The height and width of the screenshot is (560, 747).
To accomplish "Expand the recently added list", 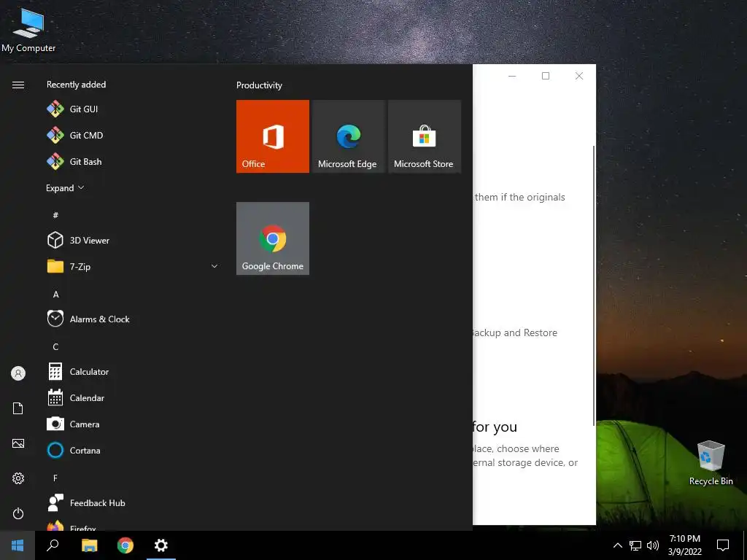I will click(65, 188).
